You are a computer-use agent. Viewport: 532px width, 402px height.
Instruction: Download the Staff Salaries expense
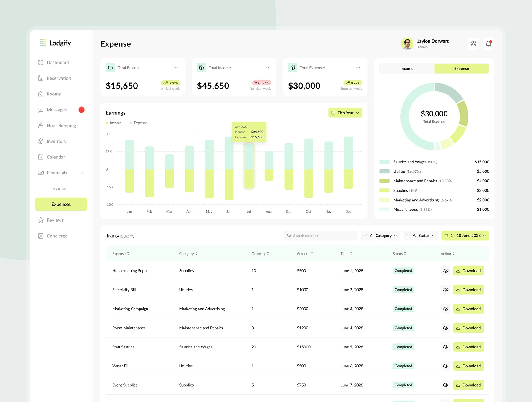coord(468,347)
